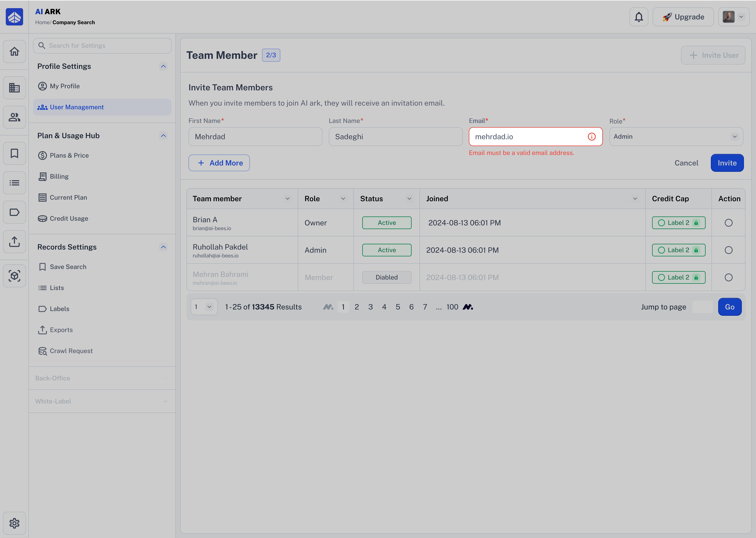Open Crawl Request settings
Screen dimensions: 756x538
coord(102,351)
